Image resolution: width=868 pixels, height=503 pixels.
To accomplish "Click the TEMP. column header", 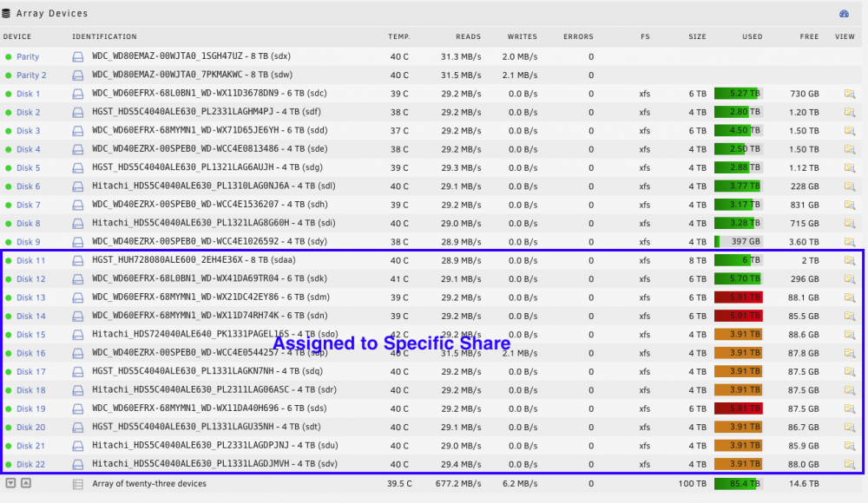I will coord(399,36).
